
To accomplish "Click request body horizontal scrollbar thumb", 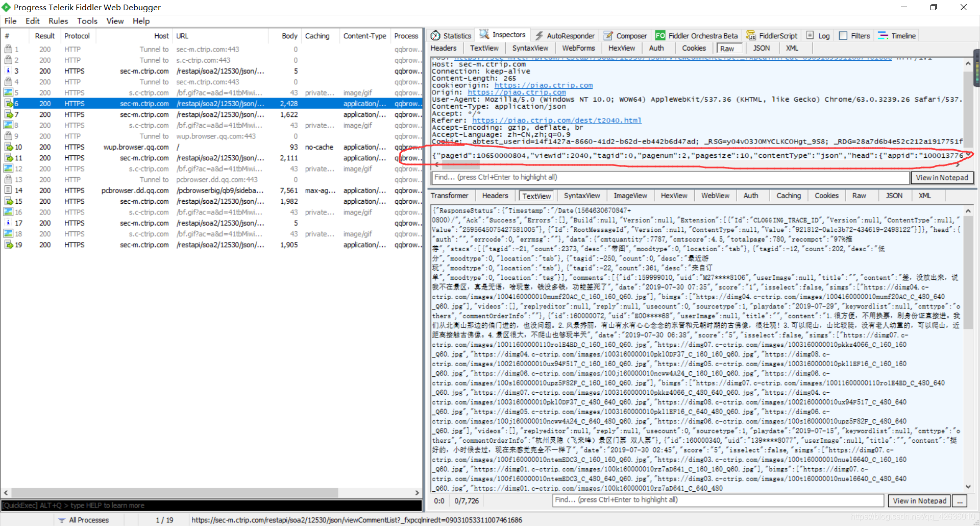I will 460,165.
